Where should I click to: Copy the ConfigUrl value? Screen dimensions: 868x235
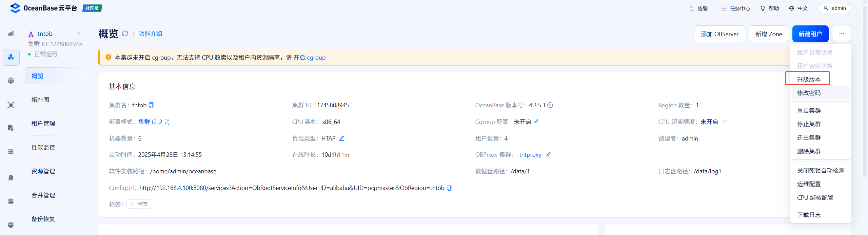tap(449, 188)
